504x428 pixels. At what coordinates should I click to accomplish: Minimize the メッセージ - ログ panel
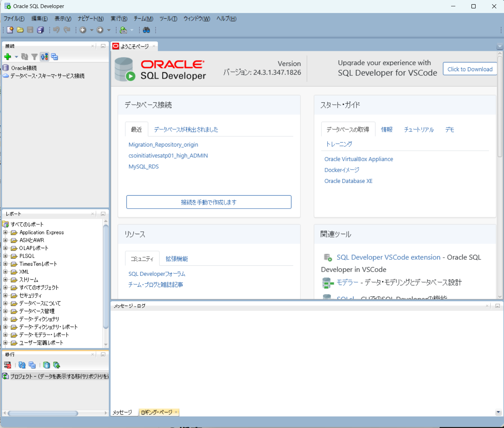pos(497,306)
